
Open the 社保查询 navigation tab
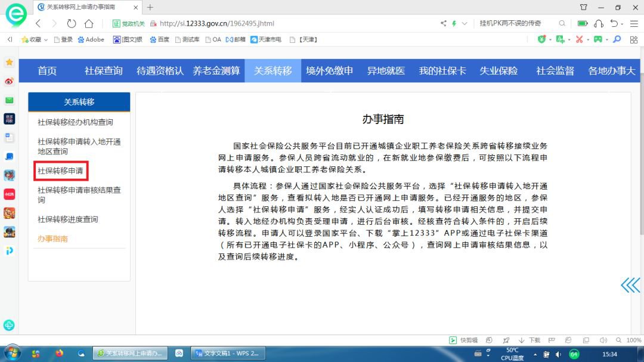(104, 71)
